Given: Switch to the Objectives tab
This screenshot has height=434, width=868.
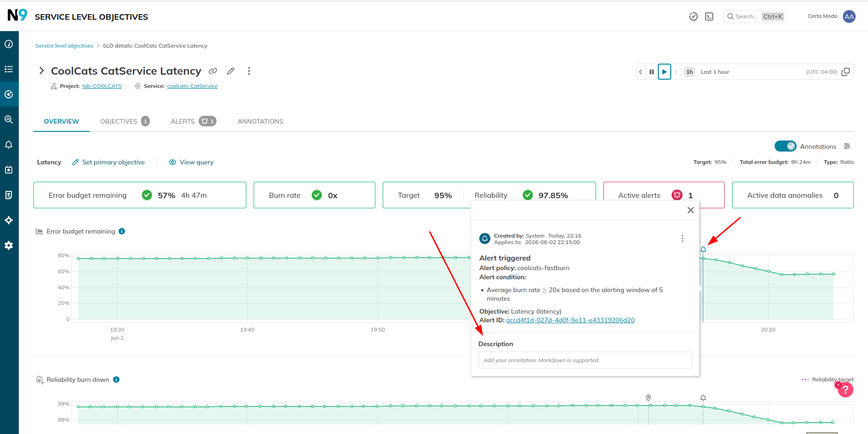Looking at the screenshot, I should point(125,121).
